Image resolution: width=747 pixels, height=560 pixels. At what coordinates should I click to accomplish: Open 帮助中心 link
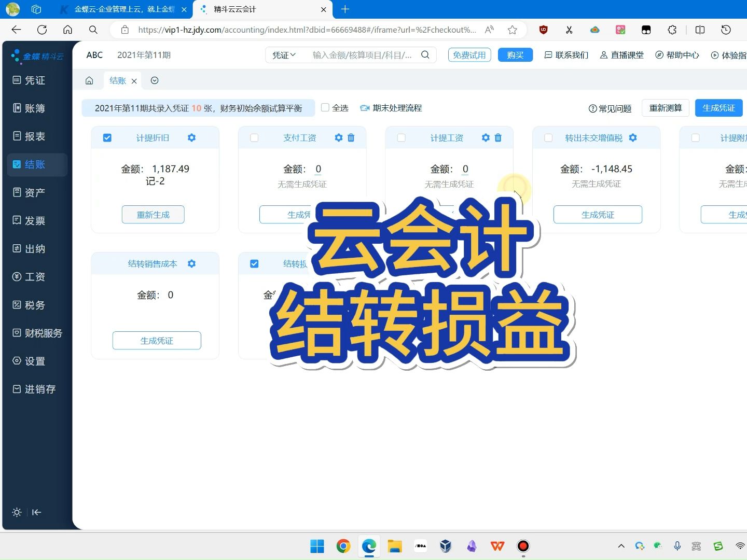point(677,55)
